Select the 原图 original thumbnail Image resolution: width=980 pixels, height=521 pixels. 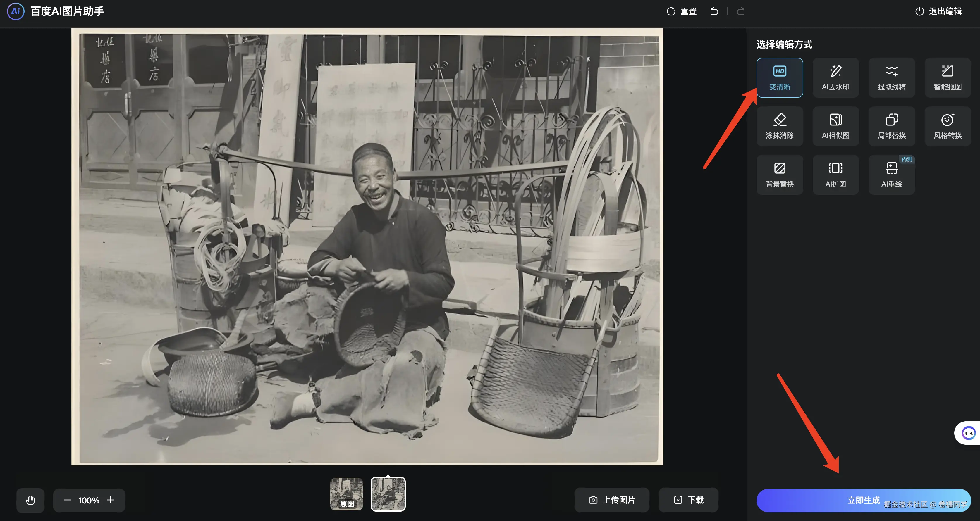(346, 494)
